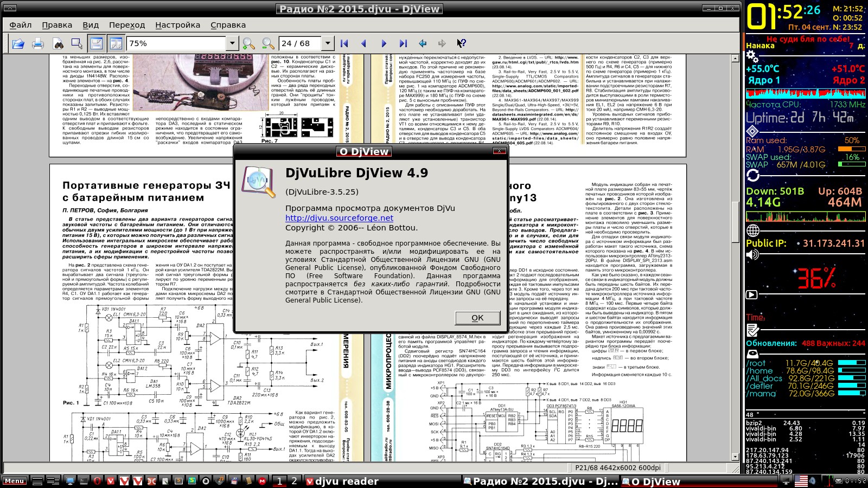Launch Opera from the taskbar
The height and width of the screenshot is (488, 868).
click(x=97, y=481)
